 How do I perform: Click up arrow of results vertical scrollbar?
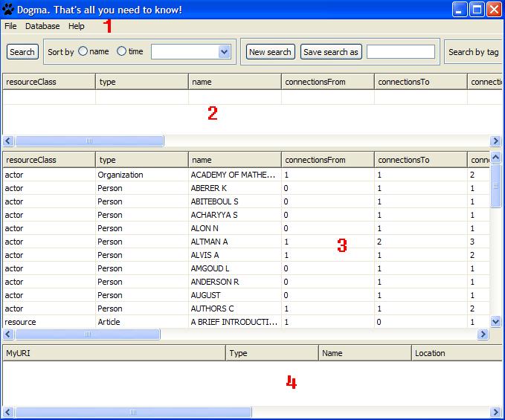495,158
